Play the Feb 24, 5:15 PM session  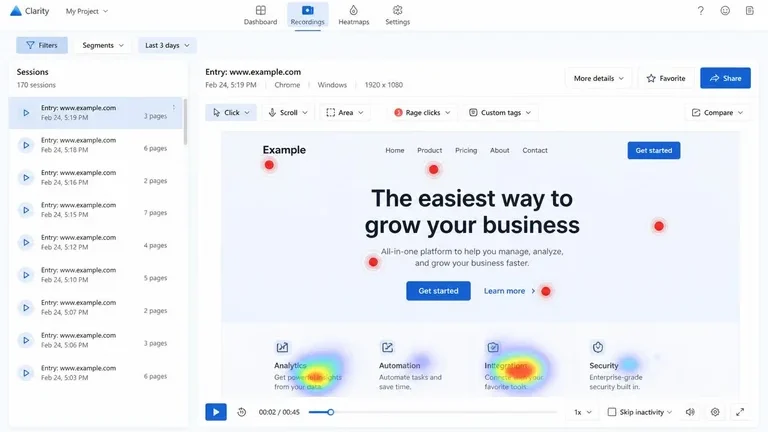tap(25, 210)
